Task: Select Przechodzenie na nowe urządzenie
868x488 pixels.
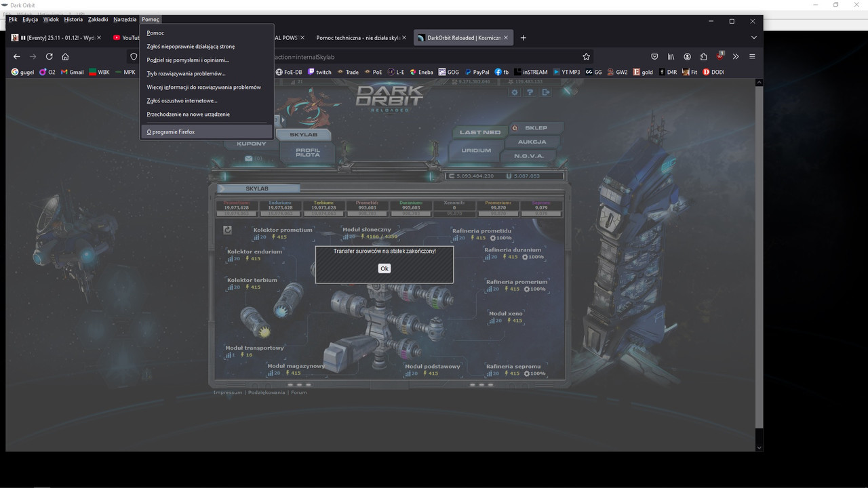Action: coord(207,114)
